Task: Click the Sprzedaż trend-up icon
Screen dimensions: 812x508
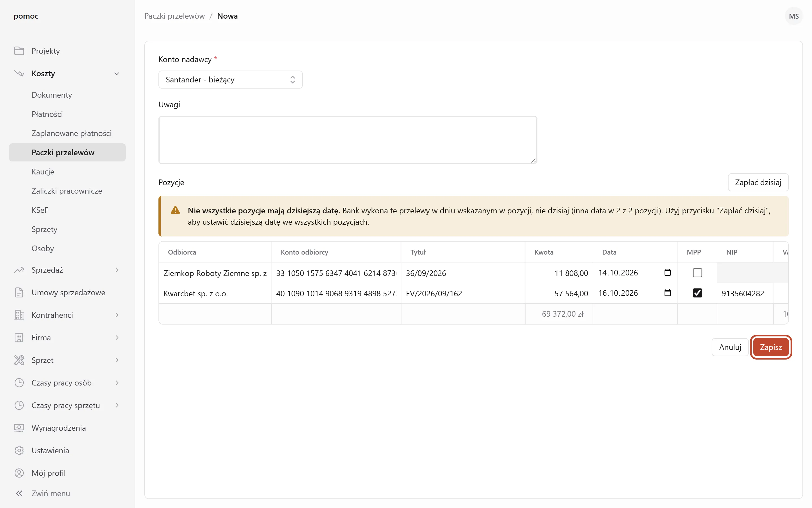Action: [19, 270]
